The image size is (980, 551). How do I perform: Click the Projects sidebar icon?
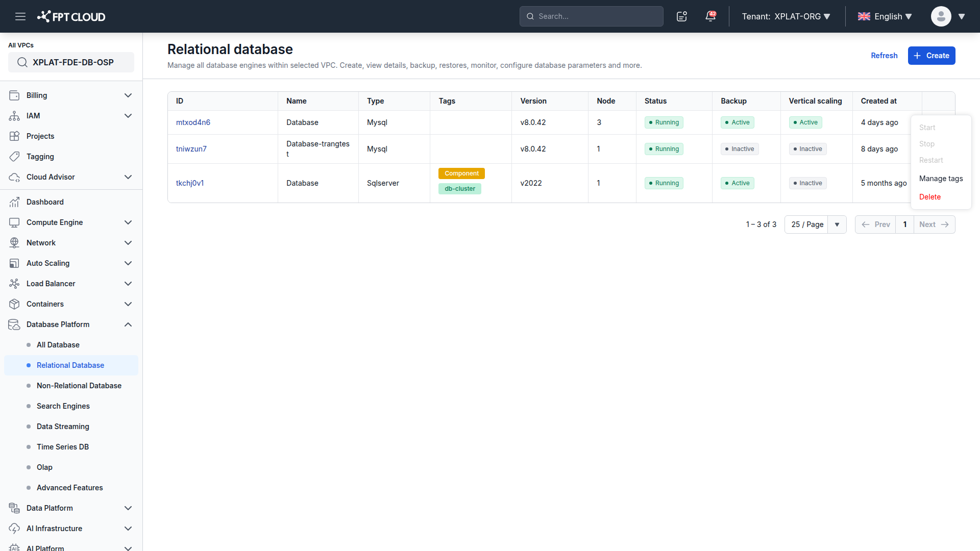(14, 136)
